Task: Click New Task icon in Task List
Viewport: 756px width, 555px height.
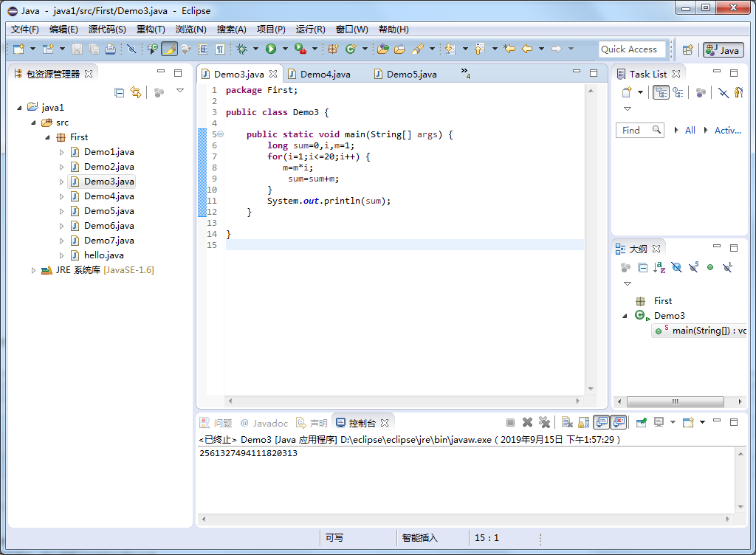Action: pos(627,92)
